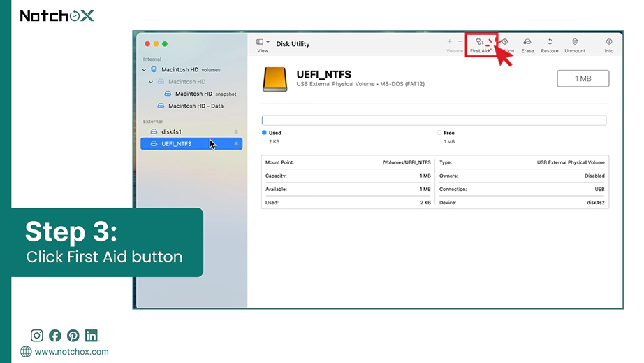
Task: Open the View sidebar dropdown
Action: [x=263, y=42]
